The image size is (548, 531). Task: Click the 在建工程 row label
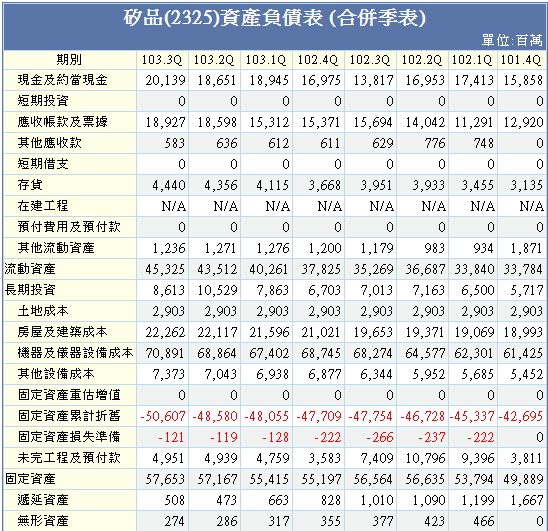[43, 206]
